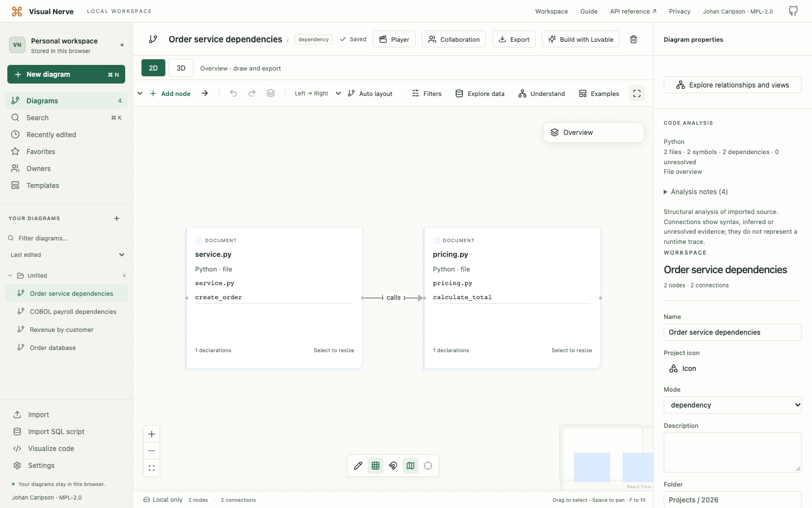Toggle the grid display in bottom toolbar
The image size is (812, 508).
(x=376, y=466)
